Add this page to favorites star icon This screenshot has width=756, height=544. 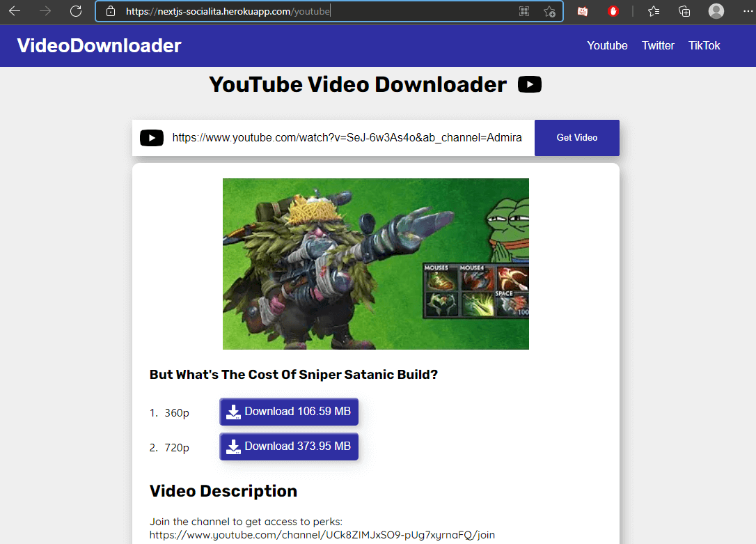pos(549,11)
